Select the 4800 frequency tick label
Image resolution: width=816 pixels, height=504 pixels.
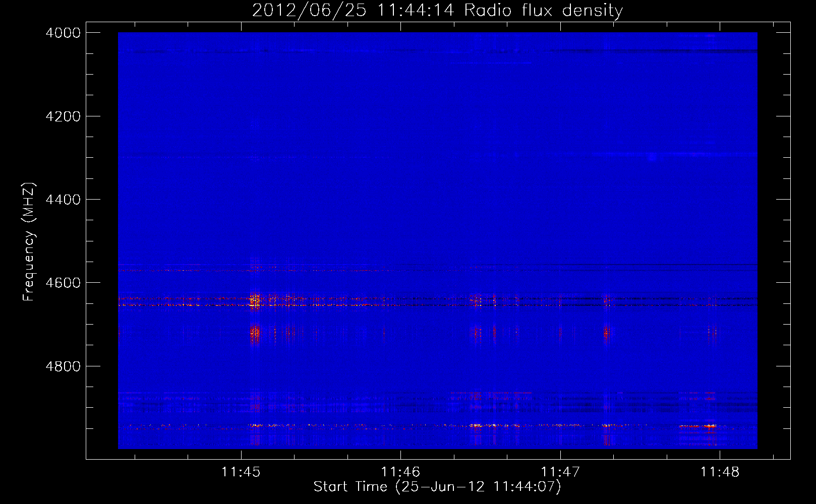[63, 366]
